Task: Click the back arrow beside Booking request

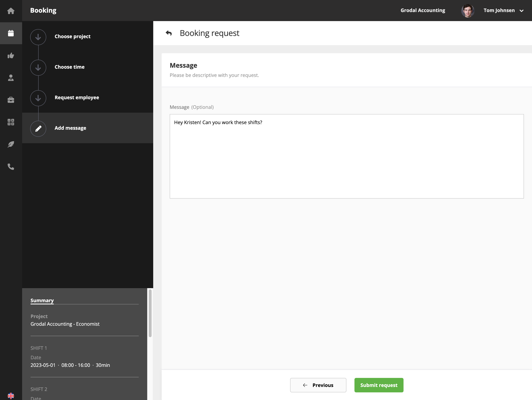Action: pyautogui.click(x=169, y=33)
